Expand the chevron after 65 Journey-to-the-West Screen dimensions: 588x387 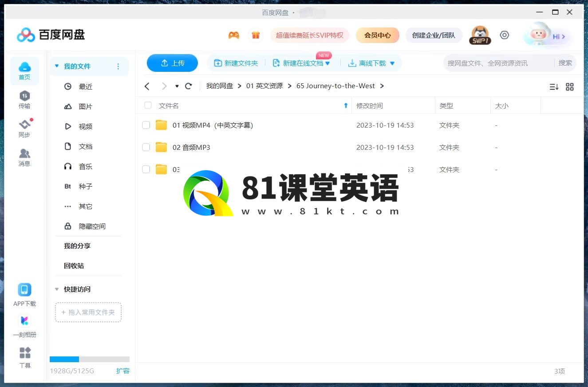click(382, 86)
